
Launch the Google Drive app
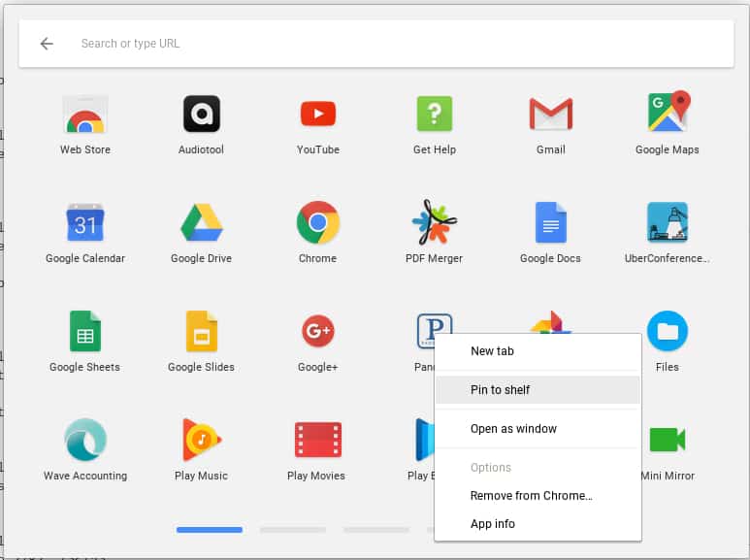coord(202,222)
